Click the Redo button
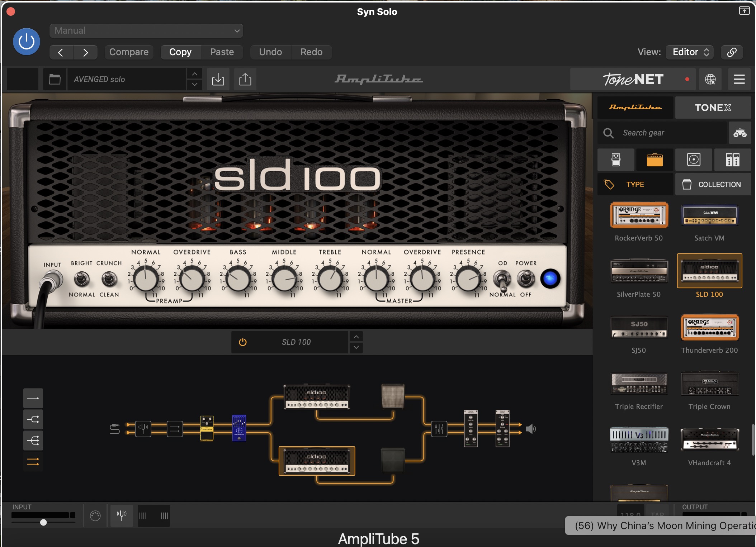756x547 pixels. pos(311,52)
